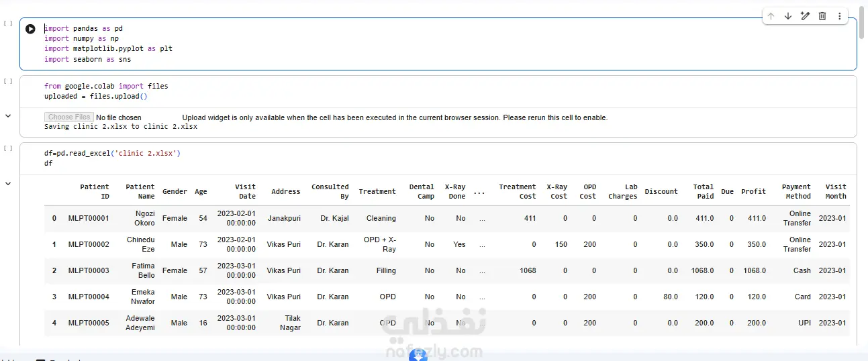Click the Total Paid column header
The width and height of the screenshot is (868, 361).
tap(704, 191)
